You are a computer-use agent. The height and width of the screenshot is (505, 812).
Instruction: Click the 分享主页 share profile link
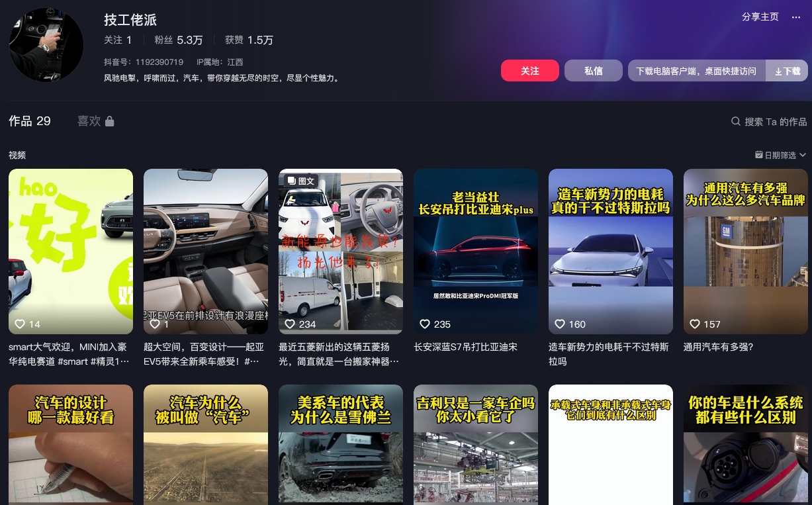pyautogui.click(x=760, y=17)
